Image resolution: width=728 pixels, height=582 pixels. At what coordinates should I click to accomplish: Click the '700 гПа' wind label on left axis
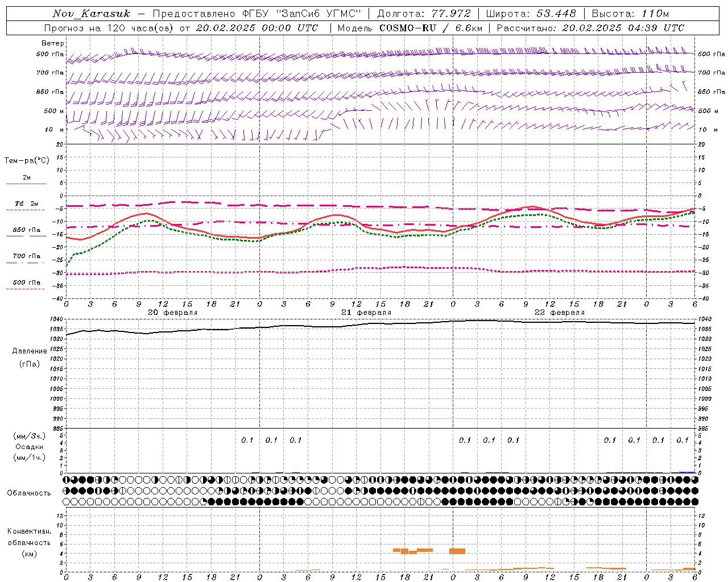tap(50, 73)
